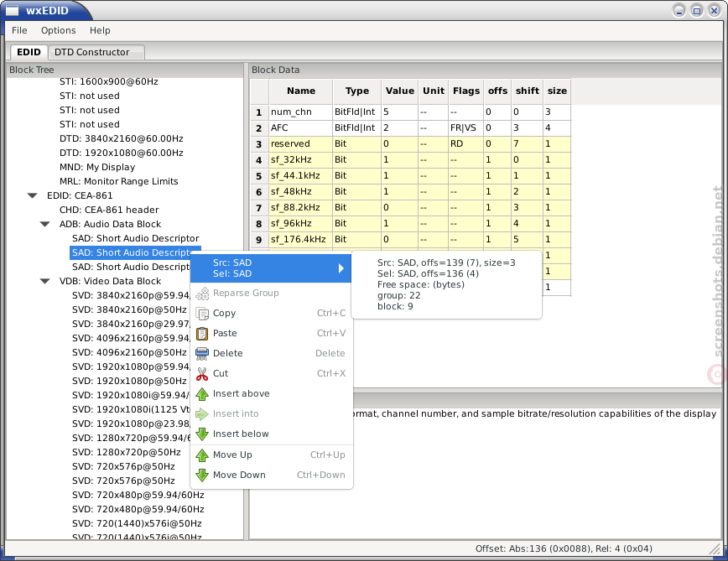Select MRL: Monitor Range Limits item
The width and height of the screenshot is (728, 561).
coord(119,181)
